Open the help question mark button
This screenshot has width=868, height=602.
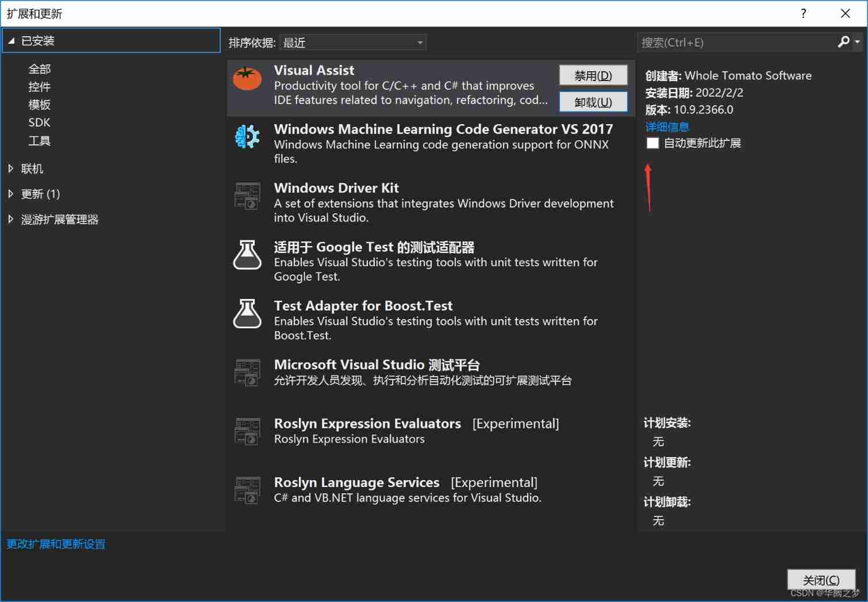pyautogui.click(x=803, y=13)
